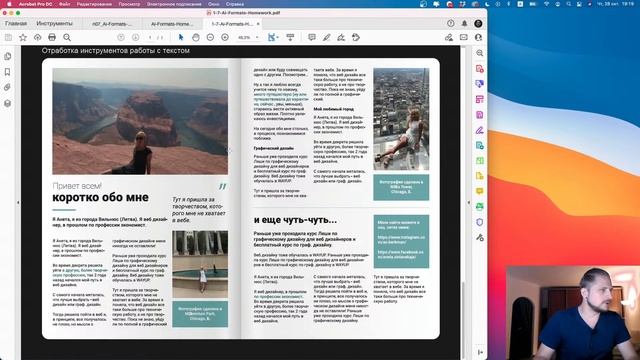Open the Справка menu

tap(235, 4)
